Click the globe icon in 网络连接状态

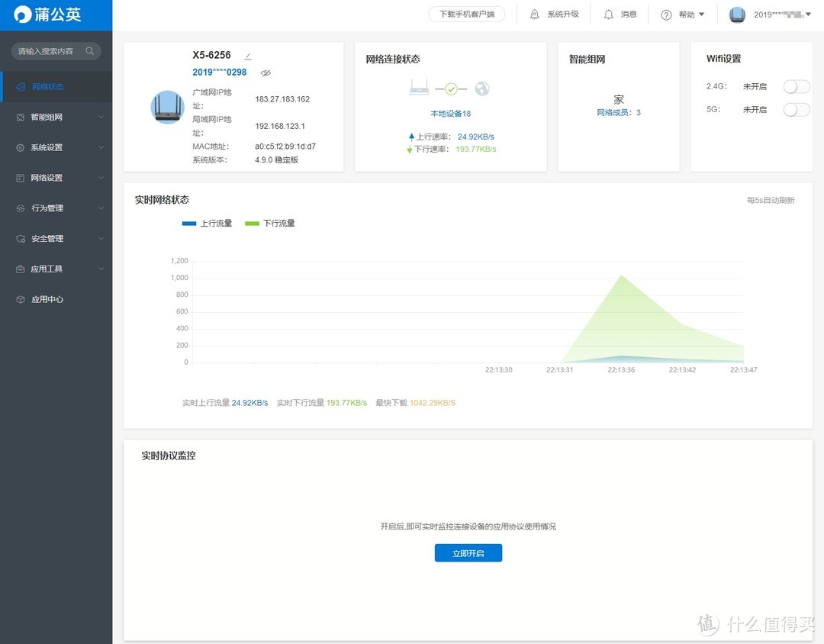click(x=481, y=89)
